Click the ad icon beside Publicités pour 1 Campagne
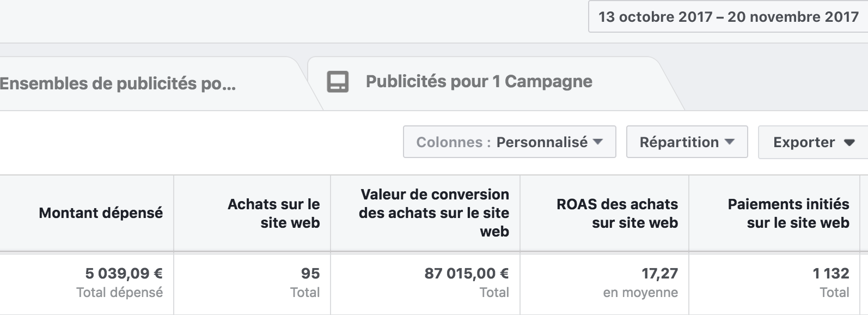The image size is (868, 315). pos(338,82)
